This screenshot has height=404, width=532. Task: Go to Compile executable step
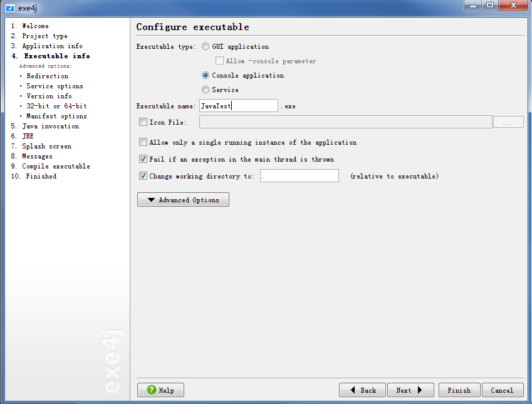[x=56, y=166]
